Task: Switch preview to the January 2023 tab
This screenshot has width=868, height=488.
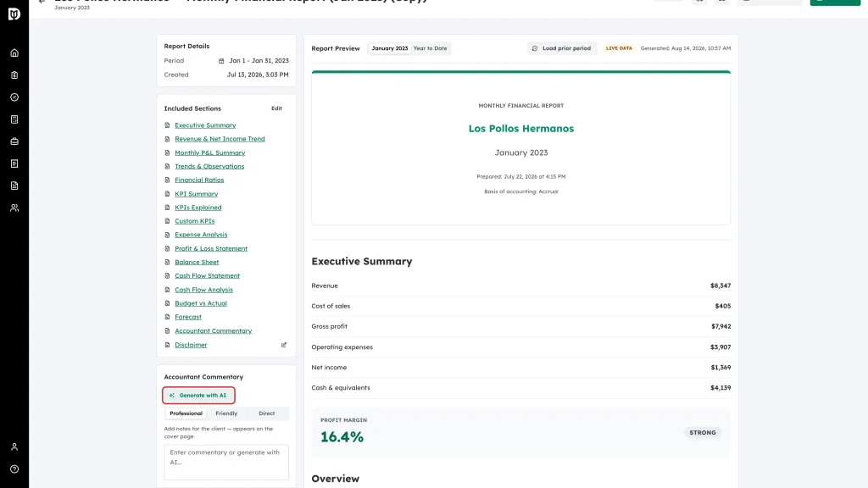Action: tap(390, 48)
